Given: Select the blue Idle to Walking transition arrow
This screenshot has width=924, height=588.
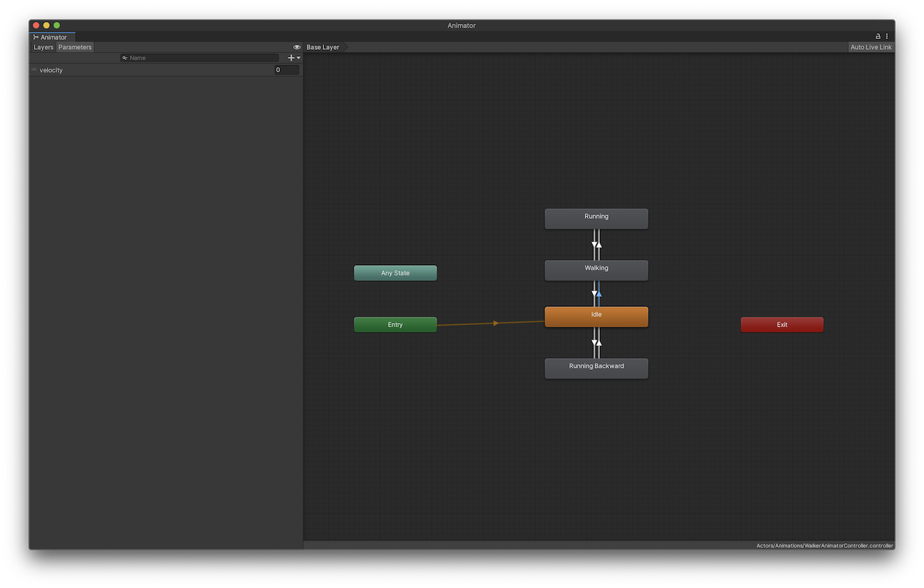Looking at the screenshot, I should pyautogui.click(x=599, y=293).
